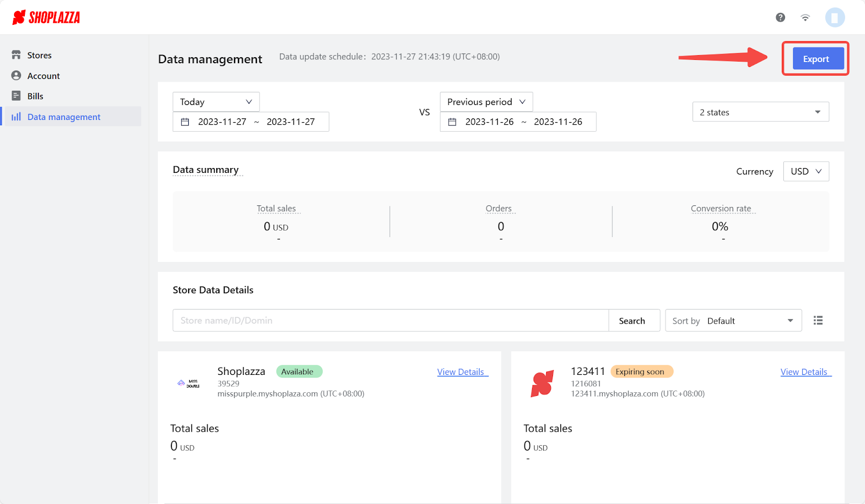
Task: Click the Shoplazza logo
Action: coord(46,17)
